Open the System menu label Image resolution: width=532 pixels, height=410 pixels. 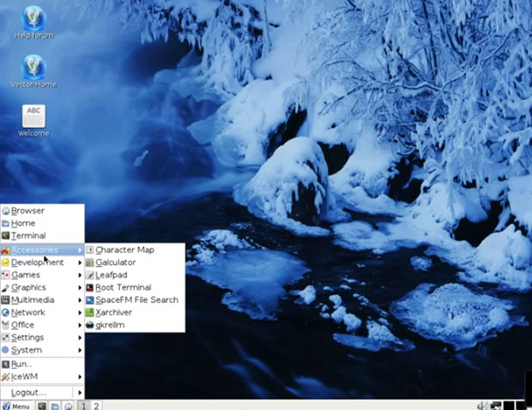pos(27,350)
